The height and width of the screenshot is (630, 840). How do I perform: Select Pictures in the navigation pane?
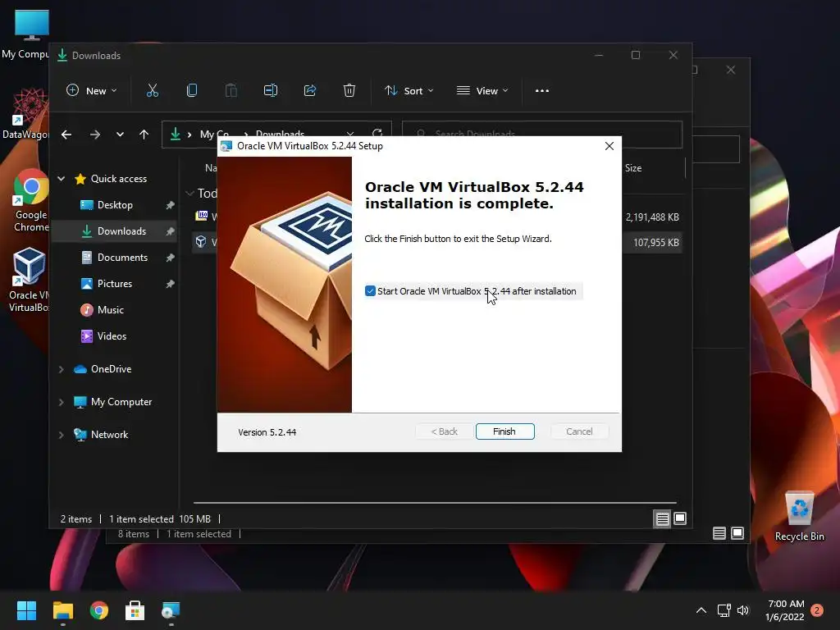114,283
